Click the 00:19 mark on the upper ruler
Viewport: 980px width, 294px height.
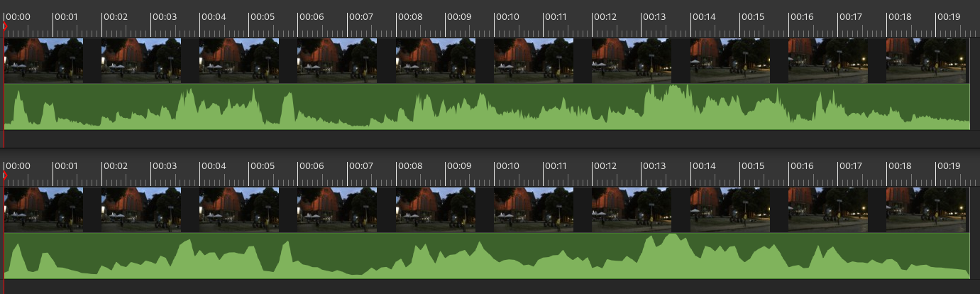click(947, 16)
